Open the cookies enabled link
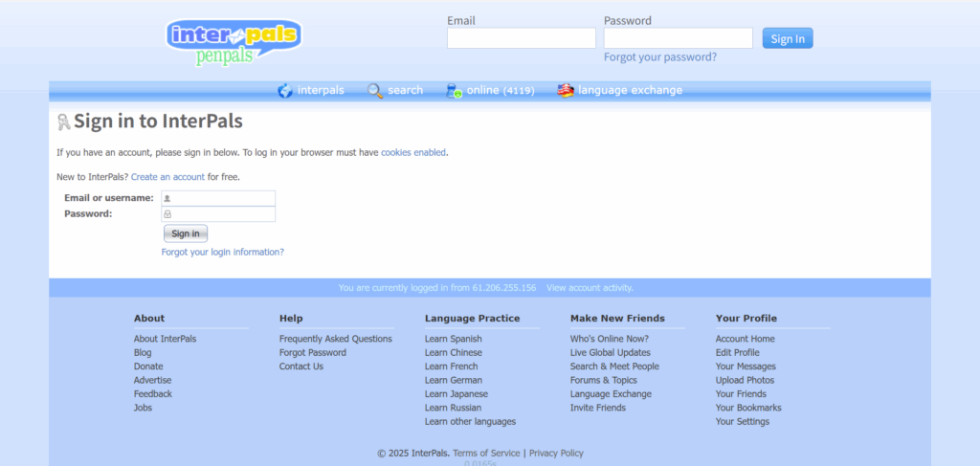Screen dimensions: 980x466 (x=413, y=152)
